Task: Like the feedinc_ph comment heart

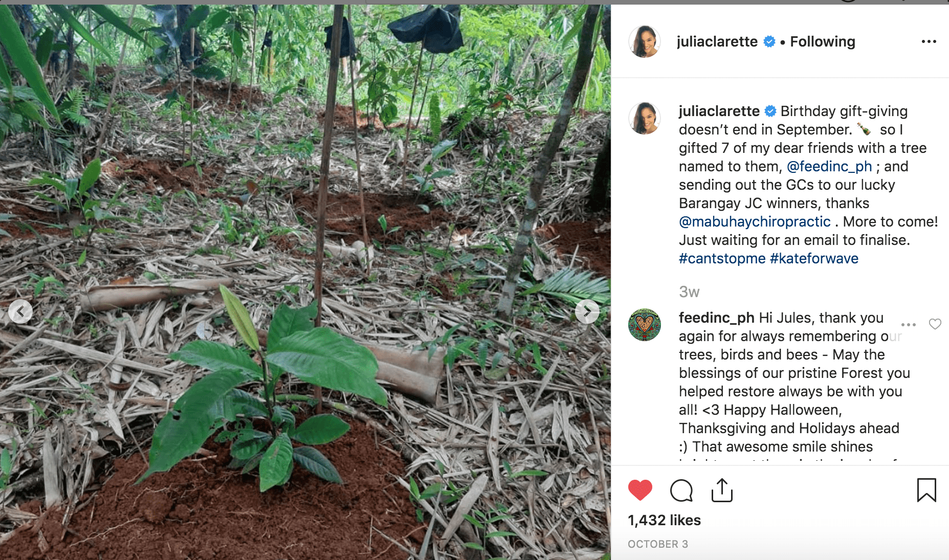Action: click(x=935, y=324)
